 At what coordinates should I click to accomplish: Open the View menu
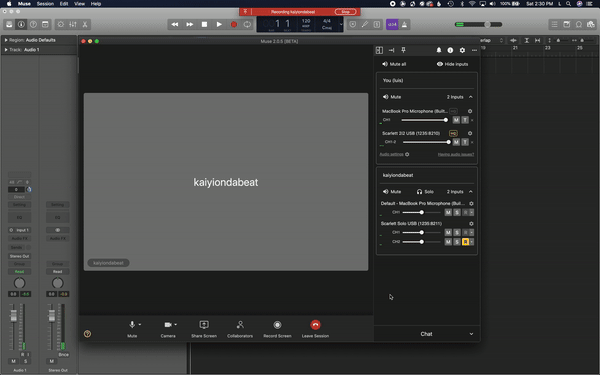click(x=79, y=4)
